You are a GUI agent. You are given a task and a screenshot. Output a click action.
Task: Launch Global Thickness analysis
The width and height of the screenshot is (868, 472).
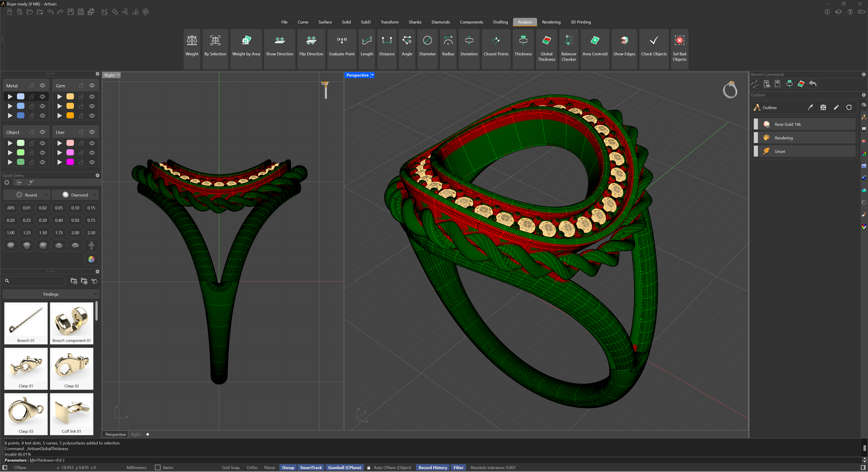click(546, 49)
